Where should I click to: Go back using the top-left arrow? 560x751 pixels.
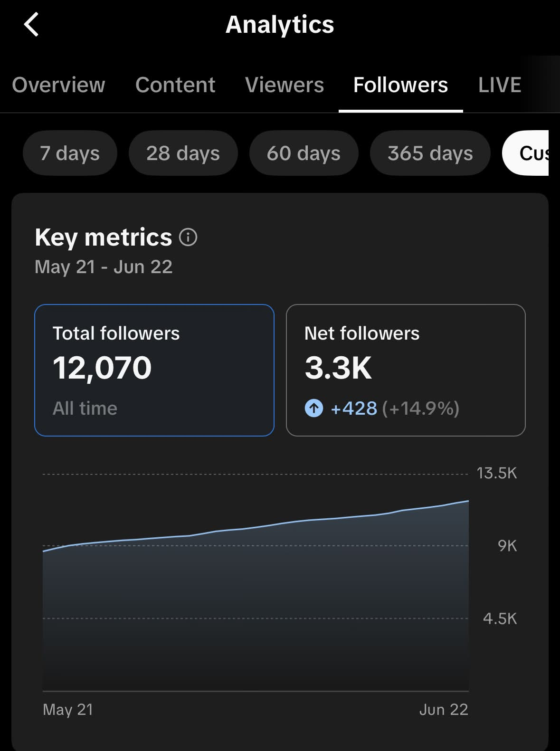point(31,25)
